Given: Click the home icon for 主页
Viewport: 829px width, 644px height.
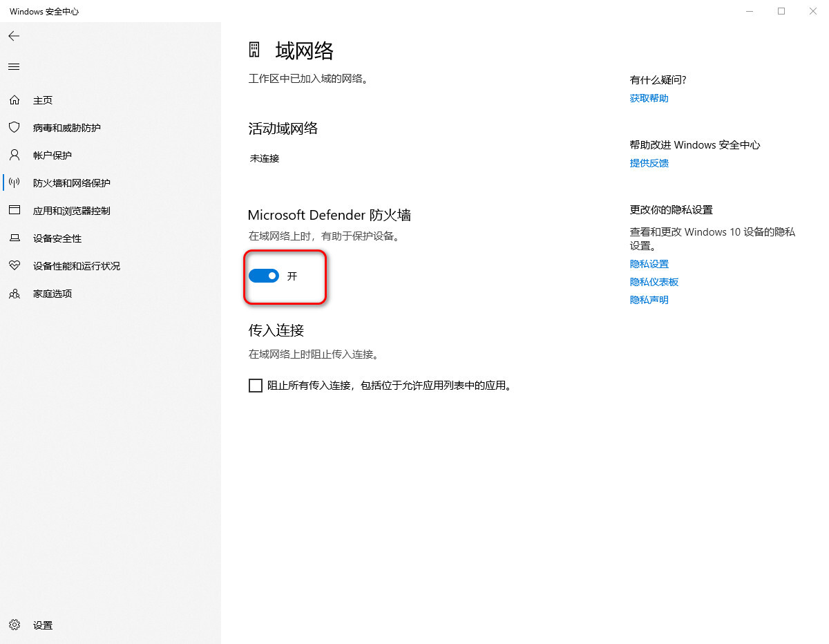Looking at the screenshot, I should pyautogui.click(x=14, y=100).
